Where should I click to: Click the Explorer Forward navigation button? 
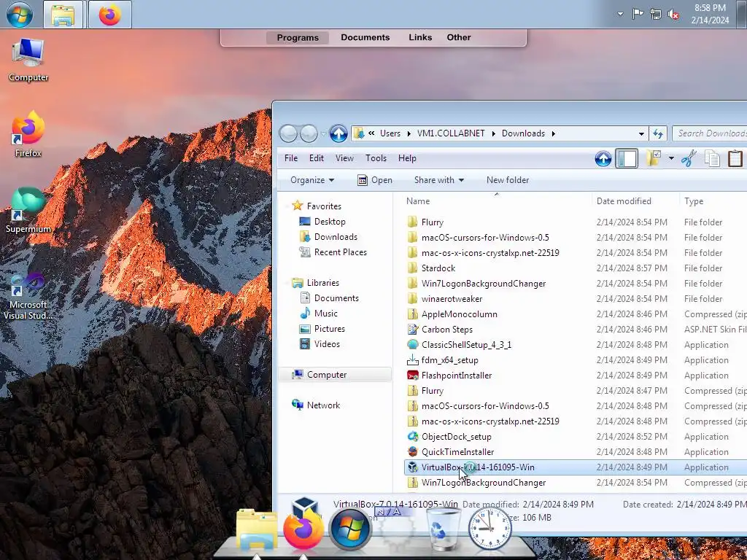click(x=309, y=134)
